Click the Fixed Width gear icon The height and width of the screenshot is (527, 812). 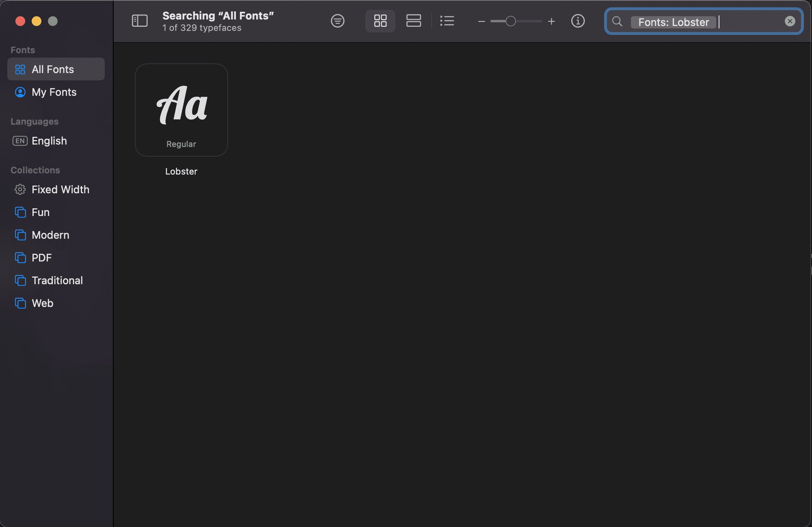point(19,189)
